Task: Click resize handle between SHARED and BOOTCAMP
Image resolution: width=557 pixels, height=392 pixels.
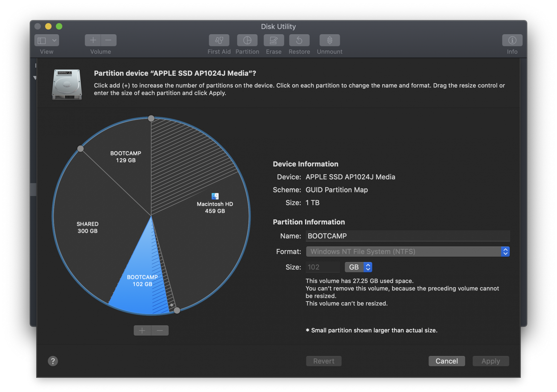Action: (80, 149)
